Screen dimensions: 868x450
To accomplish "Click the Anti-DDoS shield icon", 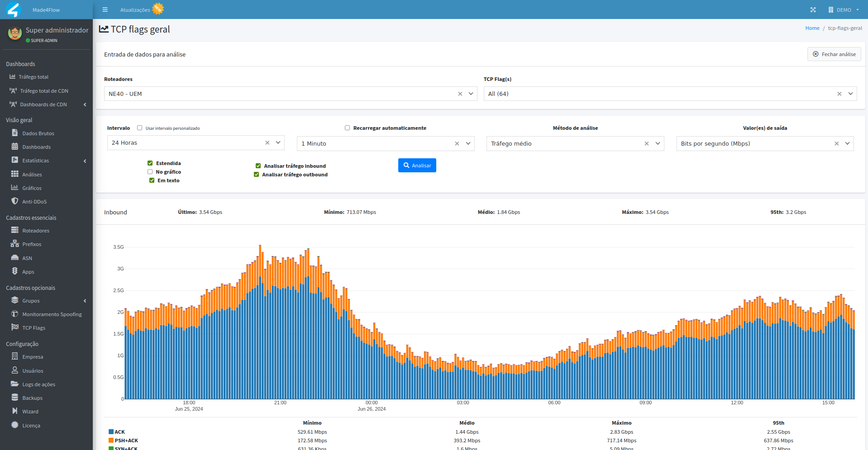I will [15, 201].
